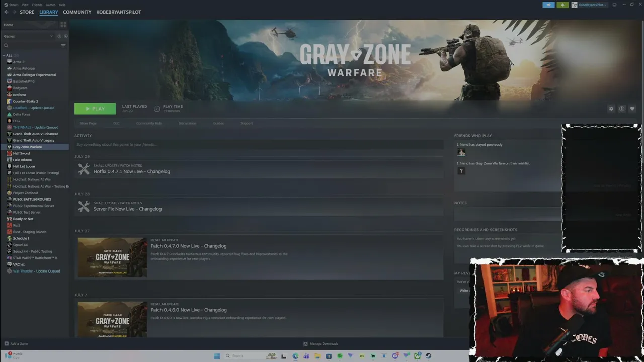
Task: Open the Friends menu
Action: point(37,5)
